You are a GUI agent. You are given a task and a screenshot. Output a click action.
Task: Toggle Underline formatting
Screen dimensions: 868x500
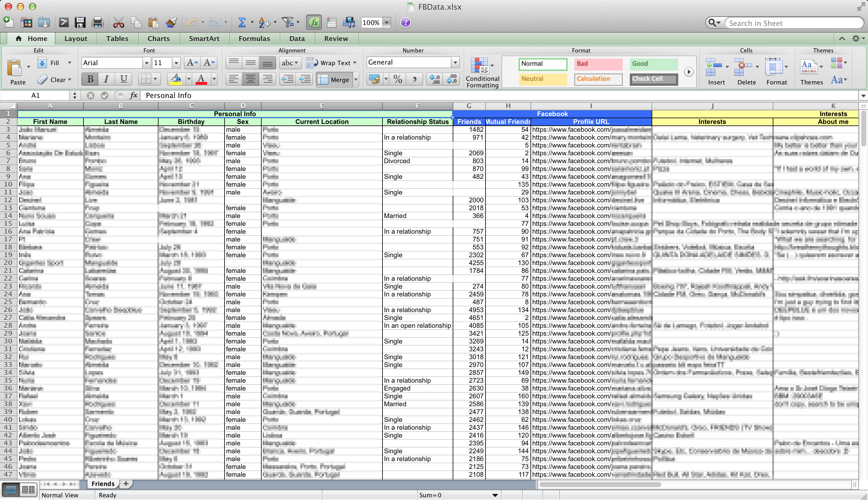pyautogui.click(x=124, y=79)
